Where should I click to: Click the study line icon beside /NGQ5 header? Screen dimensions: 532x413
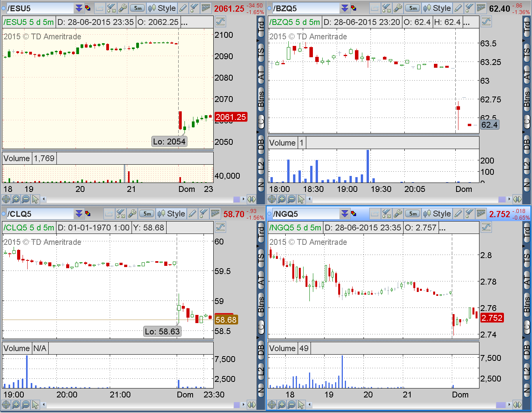coord(486,227)
